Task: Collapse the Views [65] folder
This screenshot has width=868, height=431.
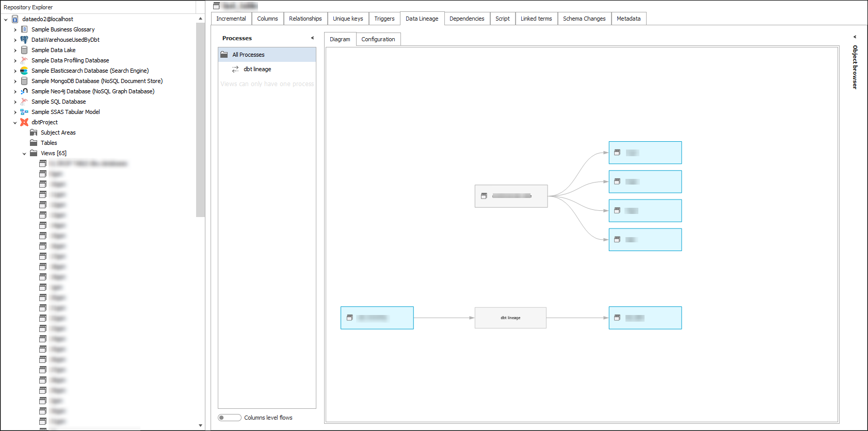Action: click(24, 154)
